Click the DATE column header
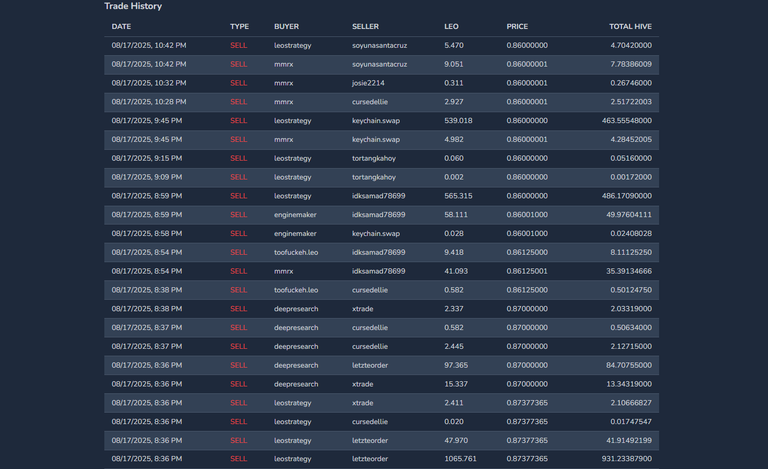 [x=121, y=26]
